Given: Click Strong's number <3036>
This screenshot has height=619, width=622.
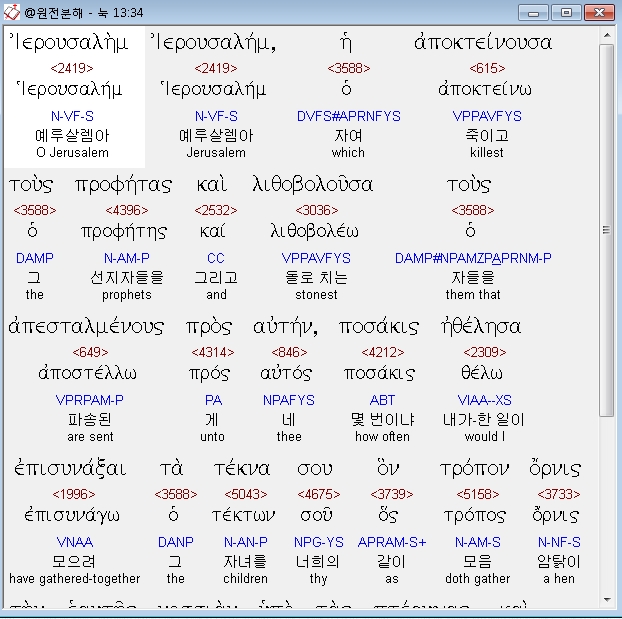Looking at the screenshot, I should coord(317,210).
